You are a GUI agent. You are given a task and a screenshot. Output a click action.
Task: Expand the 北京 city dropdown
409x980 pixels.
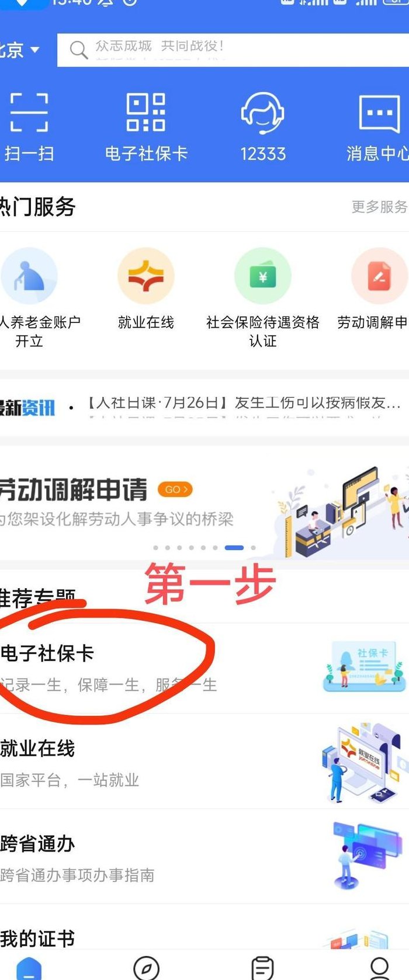click(x=19, y=50)
